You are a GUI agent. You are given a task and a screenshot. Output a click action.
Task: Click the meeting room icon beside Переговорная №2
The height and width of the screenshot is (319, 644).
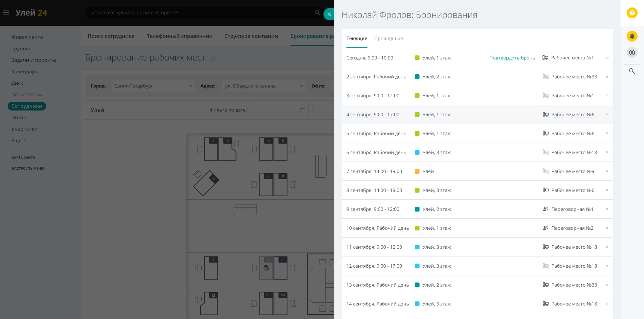[546, 228]
